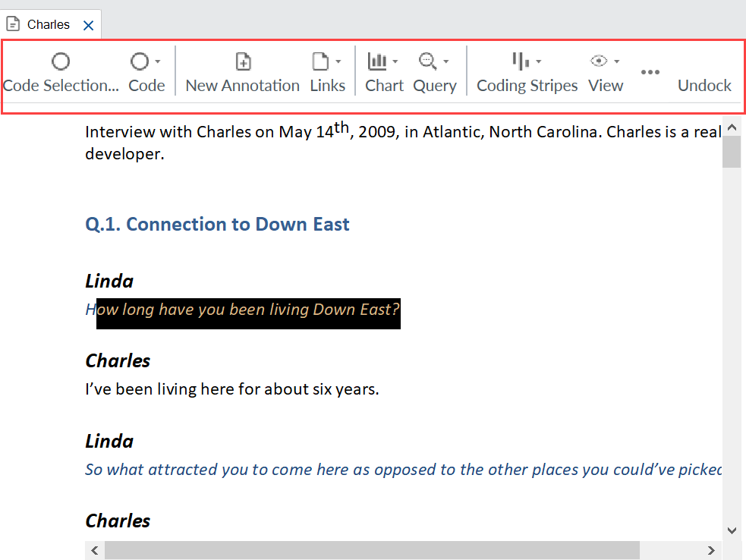Screen dimensions: 746x560
Task: Click the Chart bar graph icon
Action: click(x=377, y=61)
